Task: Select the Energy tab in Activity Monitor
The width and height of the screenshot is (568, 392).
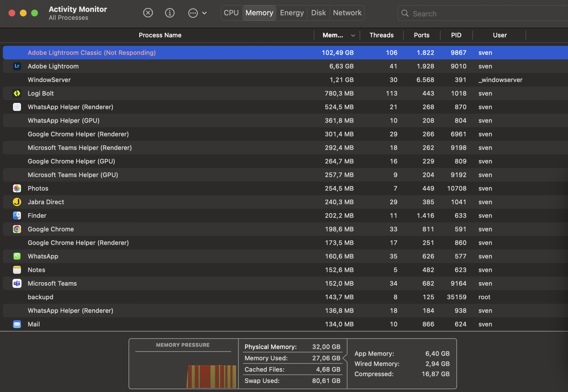Action: 291,12
